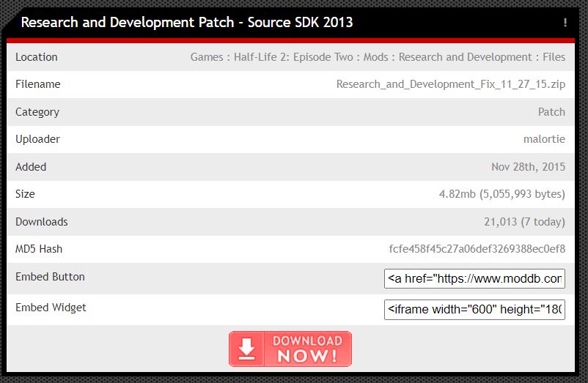Click the Filename row label
This screenshot has height=383, width=588.
(x=38, y=84)
